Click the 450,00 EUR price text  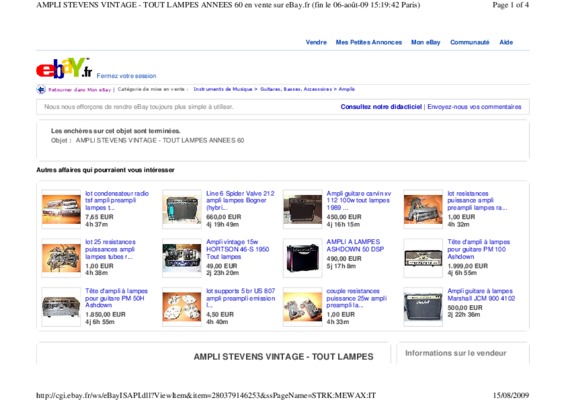(x=344, y=217)
